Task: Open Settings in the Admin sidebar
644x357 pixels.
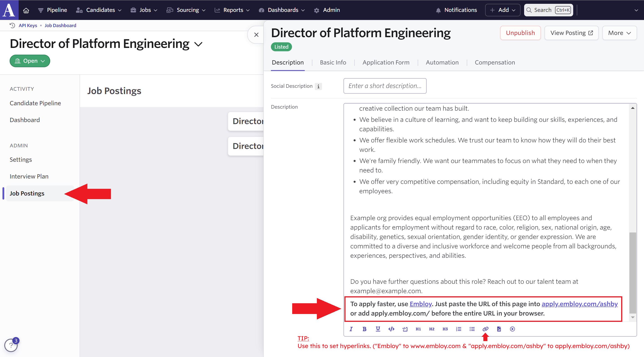Action: (21, 160)
